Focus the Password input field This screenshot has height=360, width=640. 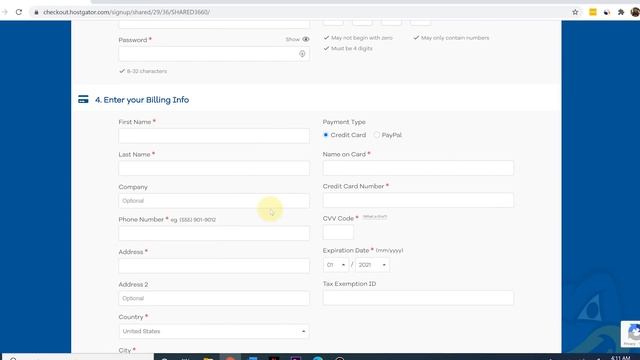coord(214,54)
